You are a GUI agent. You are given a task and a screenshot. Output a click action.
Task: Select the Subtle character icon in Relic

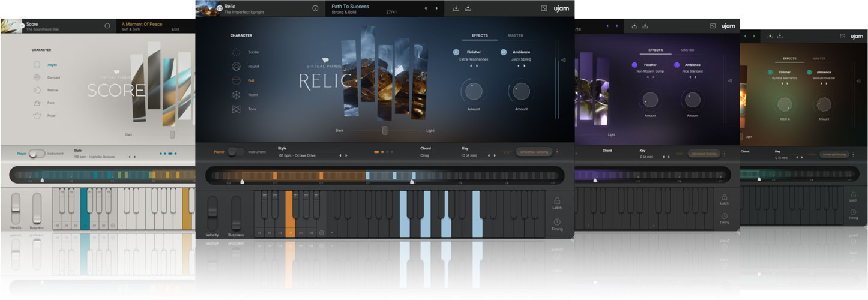tap(236, 52)
